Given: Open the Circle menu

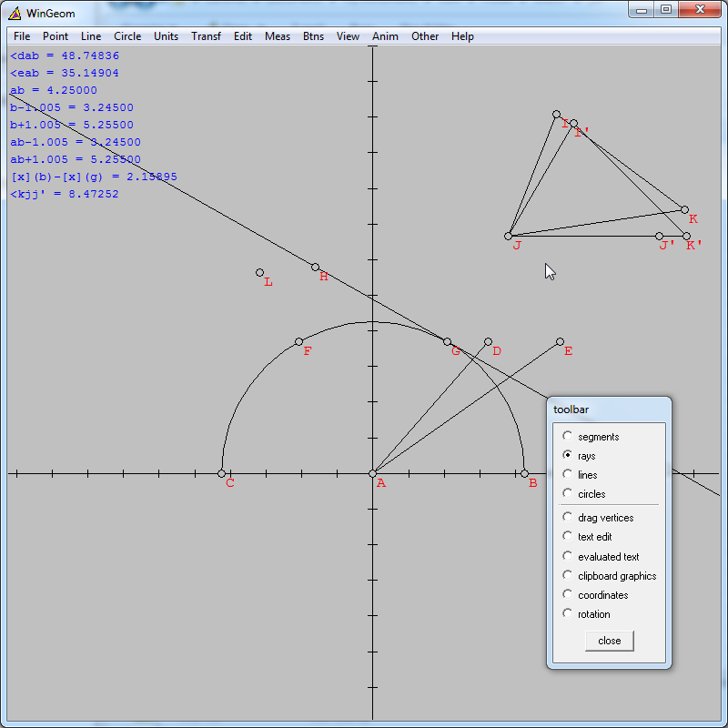Looking at the screenshot, I should pyautogui.click(x=127, y=36).
